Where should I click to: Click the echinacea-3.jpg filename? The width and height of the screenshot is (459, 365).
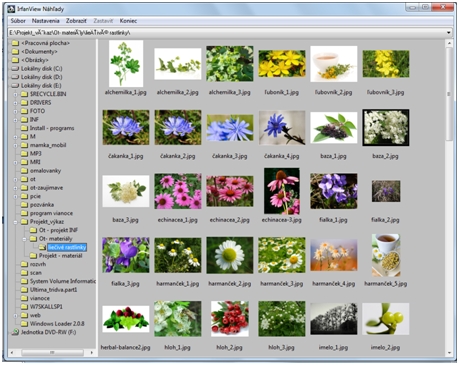282,220
